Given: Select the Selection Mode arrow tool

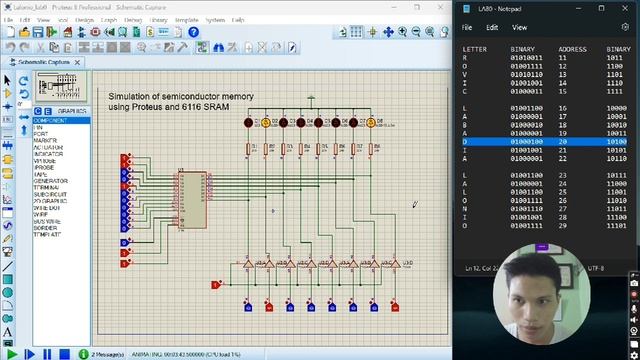Looking at the screenshot, I should pos(7,80).
